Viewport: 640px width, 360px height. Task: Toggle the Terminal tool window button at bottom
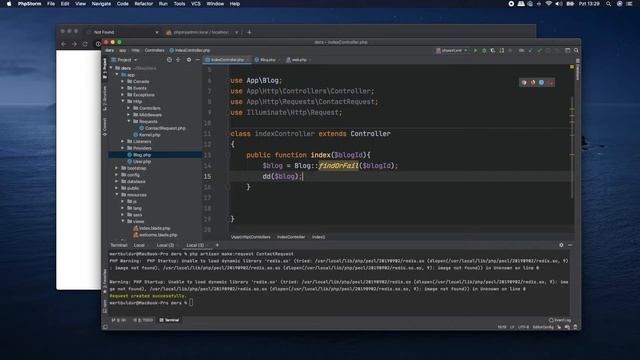tap(169, 320)
